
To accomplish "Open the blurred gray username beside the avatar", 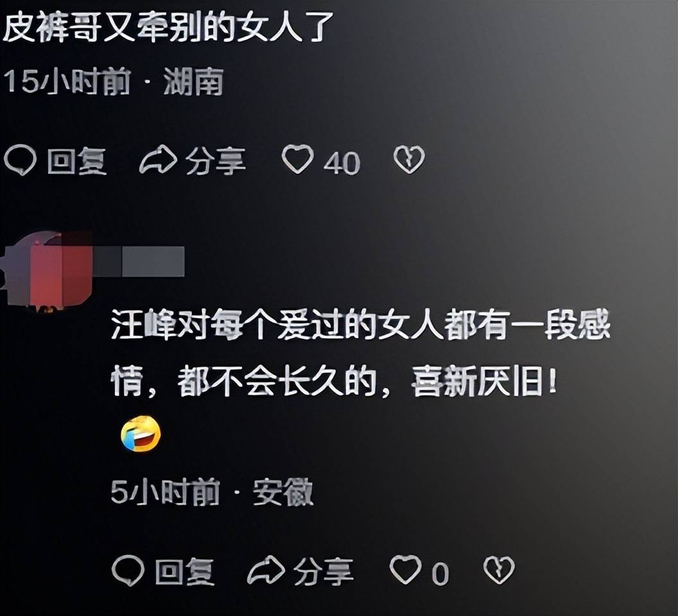I will click(139, 261).
